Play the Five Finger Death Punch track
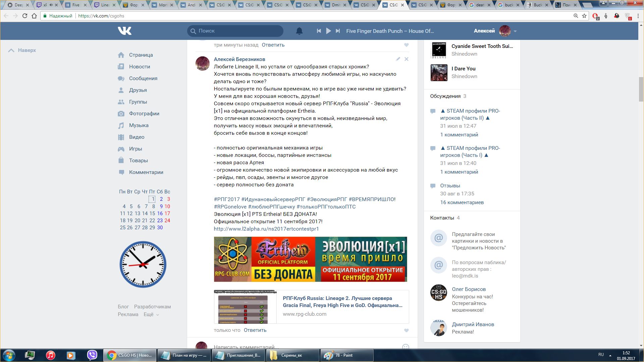This screenshot has width=644, height=362. 328,31
